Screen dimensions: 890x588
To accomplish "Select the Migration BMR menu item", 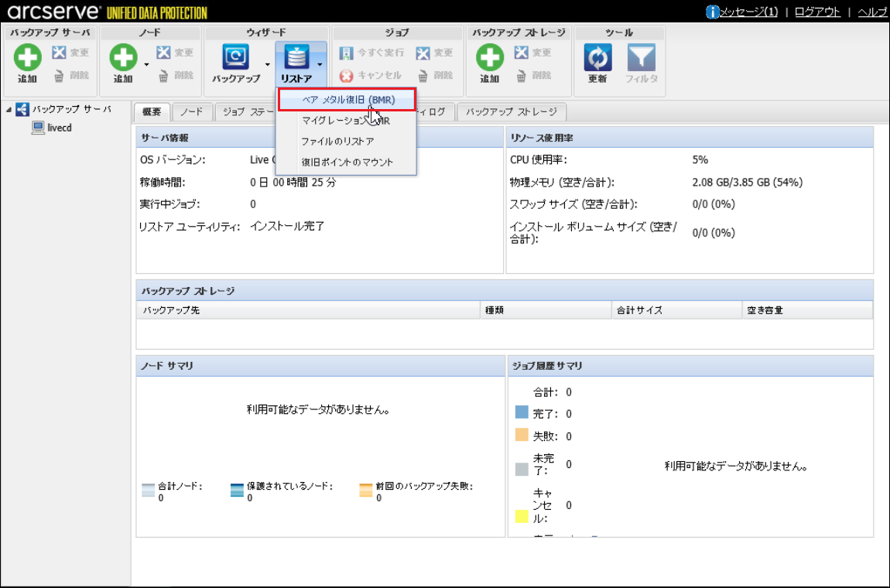I will point(347,121).
